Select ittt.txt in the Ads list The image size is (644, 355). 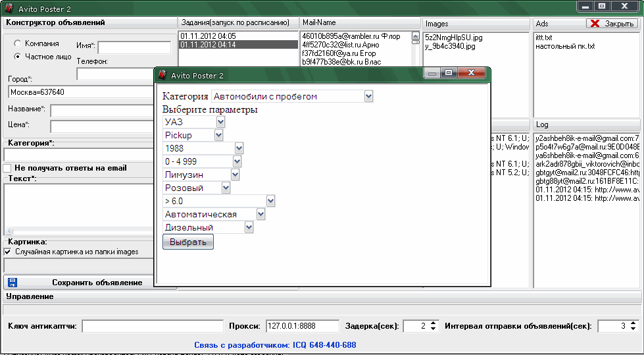pyautogui.click(x=544, y=38)
